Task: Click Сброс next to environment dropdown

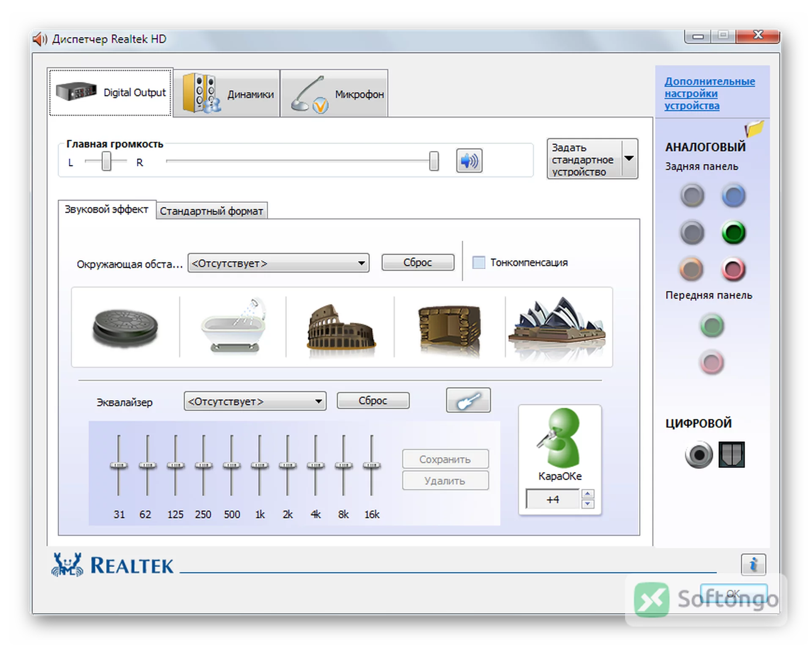Action: click(x=418, y=262)
